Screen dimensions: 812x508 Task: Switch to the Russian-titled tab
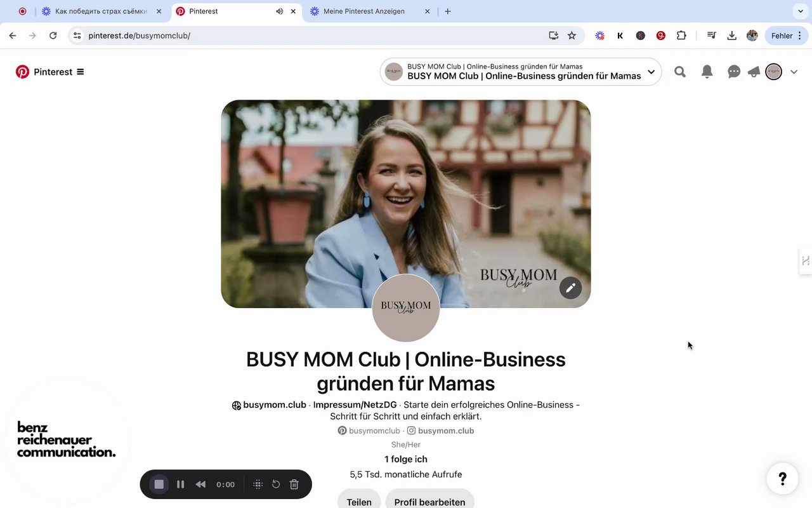pyautogui.click(x=102, y=11)
